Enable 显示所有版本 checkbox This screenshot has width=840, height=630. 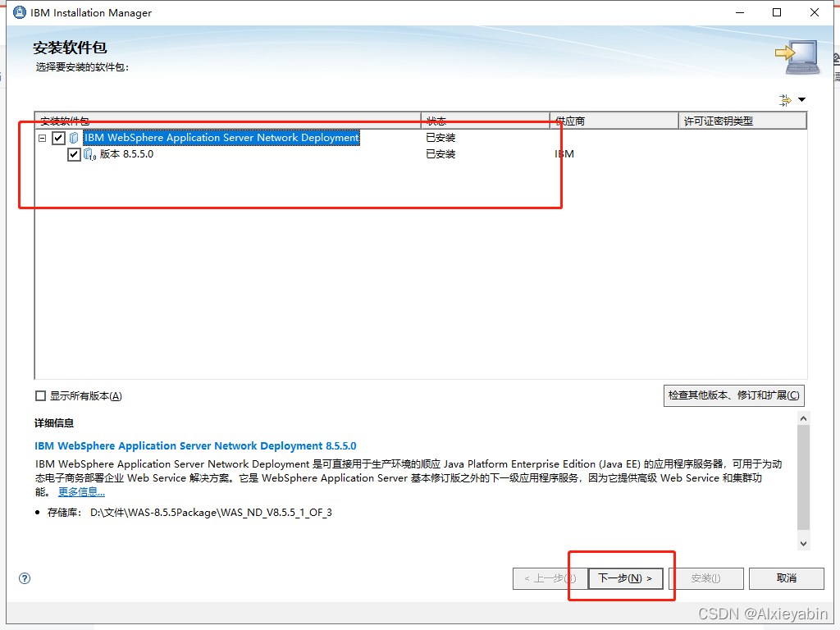click(x=40, y=395)
